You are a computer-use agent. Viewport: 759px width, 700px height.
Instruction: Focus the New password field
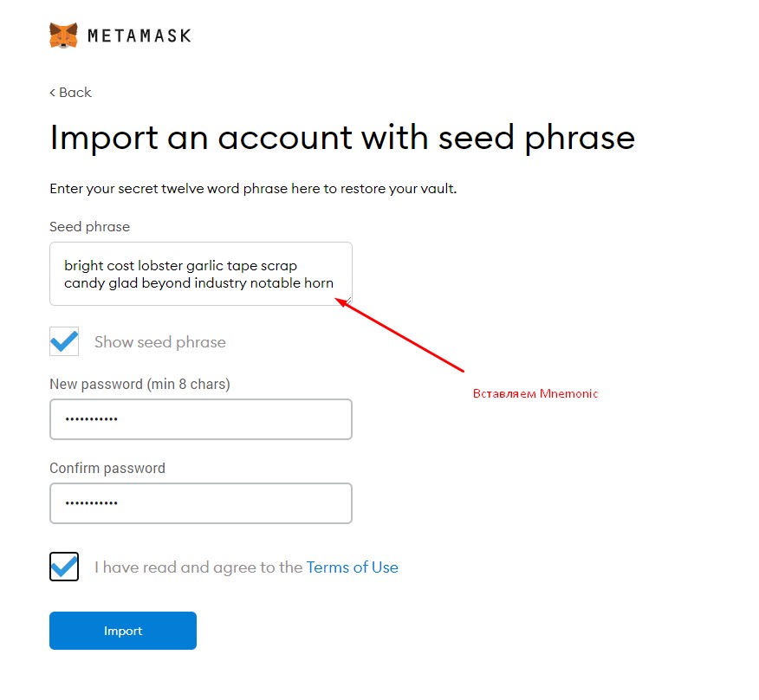coord(200,419)
